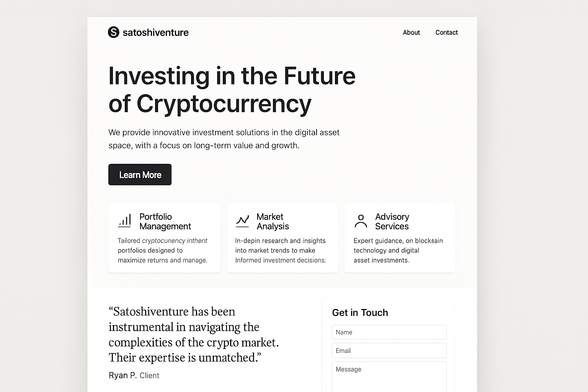Click the Name input field

point(389,332)
